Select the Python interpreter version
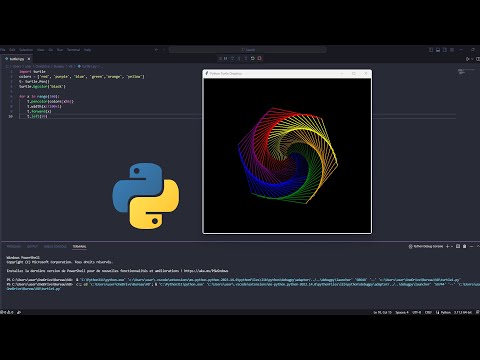480x360 pixels. click(x=463, y=312)
